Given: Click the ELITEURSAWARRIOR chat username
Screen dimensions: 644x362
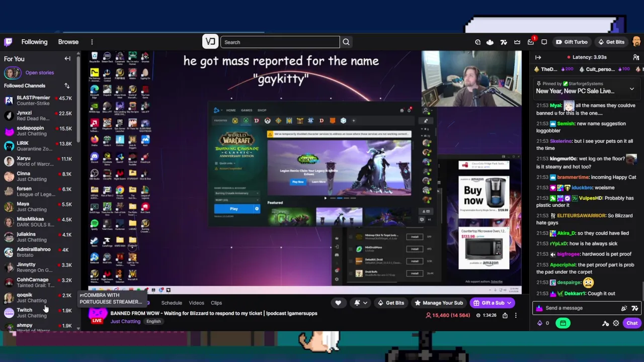Looking at the screenshot, I should tap(581, 216).
